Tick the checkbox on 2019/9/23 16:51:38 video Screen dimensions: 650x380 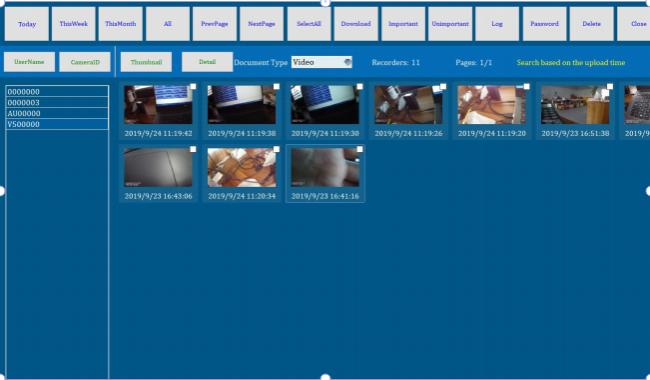tap(610, 86)
